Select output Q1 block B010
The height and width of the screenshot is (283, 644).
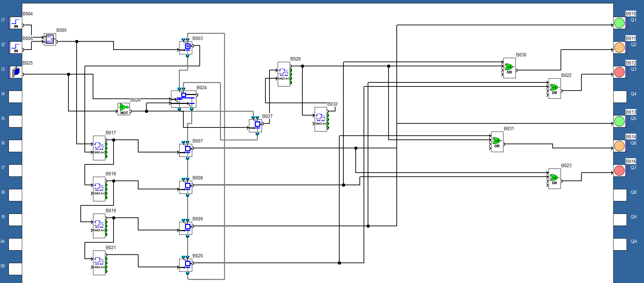(620, 23)
